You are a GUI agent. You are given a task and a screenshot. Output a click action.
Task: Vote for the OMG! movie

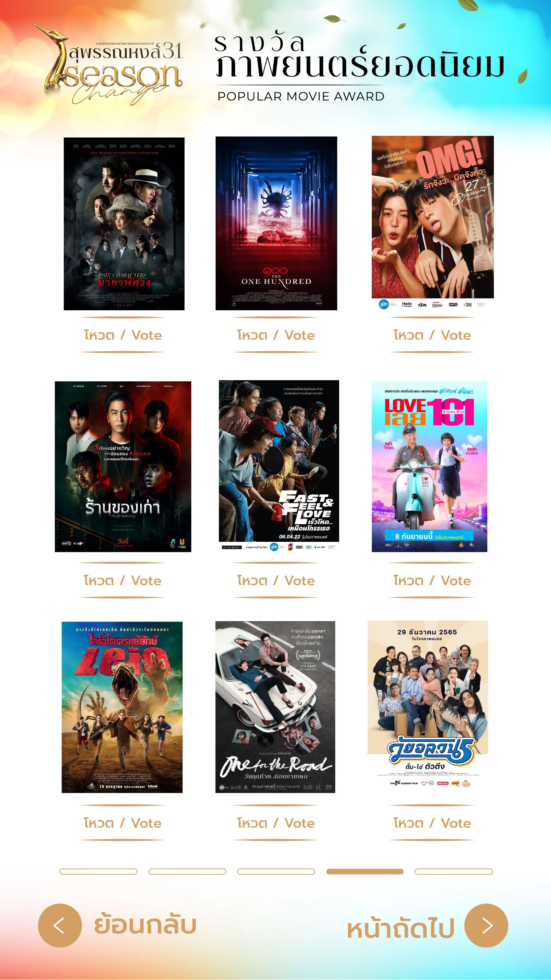pos(432,335)
